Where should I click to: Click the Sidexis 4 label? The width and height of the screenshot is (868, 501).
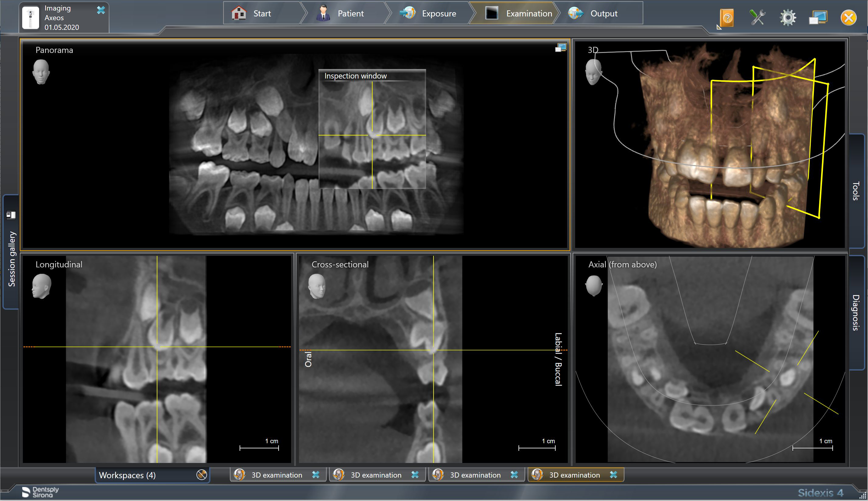click(x=821, y=493)
